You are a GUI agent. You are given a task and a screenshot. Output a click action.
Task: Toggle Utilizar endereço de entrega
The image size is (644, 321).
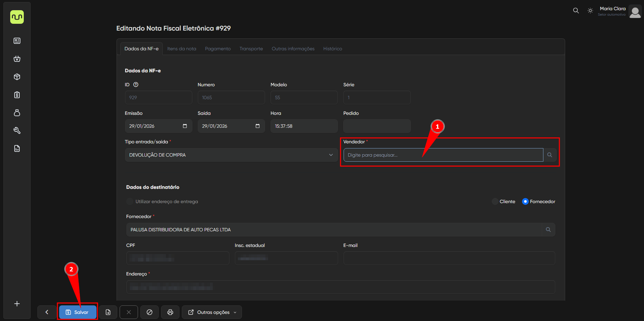click(130, 201)
